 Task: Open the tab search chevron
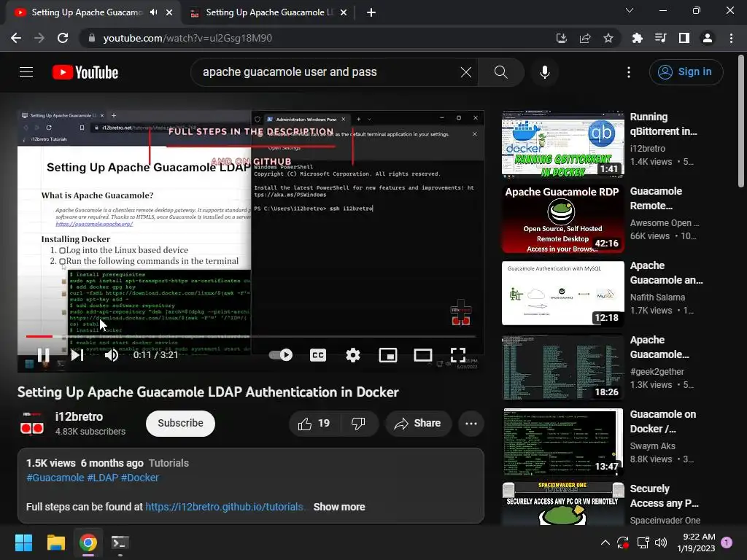click(x=630, y=10)
